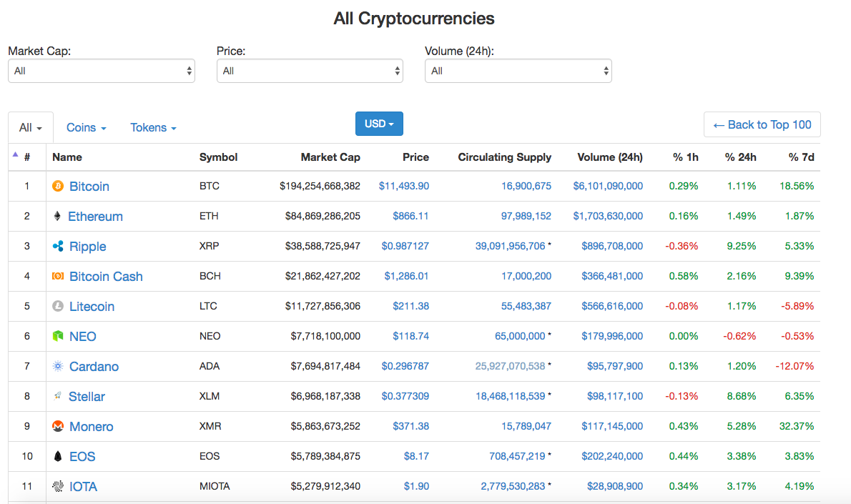Sort the table by Name column
Screen dimensions: 851x504
[x=67, y=157]
